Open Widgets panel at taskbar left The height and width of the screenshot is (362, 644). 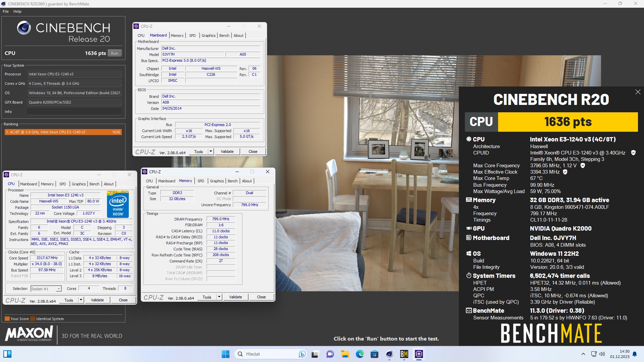point(7,354)
